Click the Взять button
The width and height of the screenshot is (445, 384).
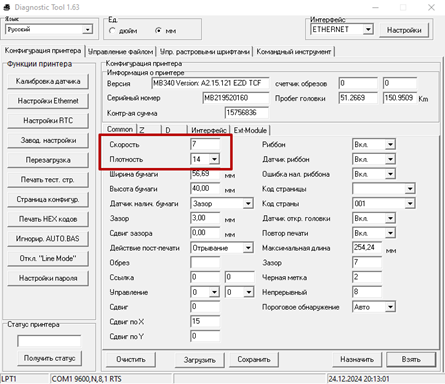tap(411, 359)
